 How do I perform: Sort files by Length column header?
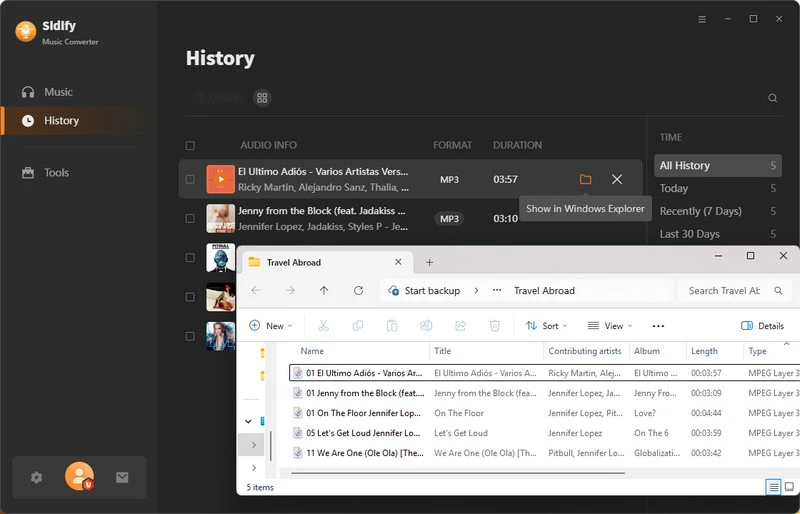point(704,351)
